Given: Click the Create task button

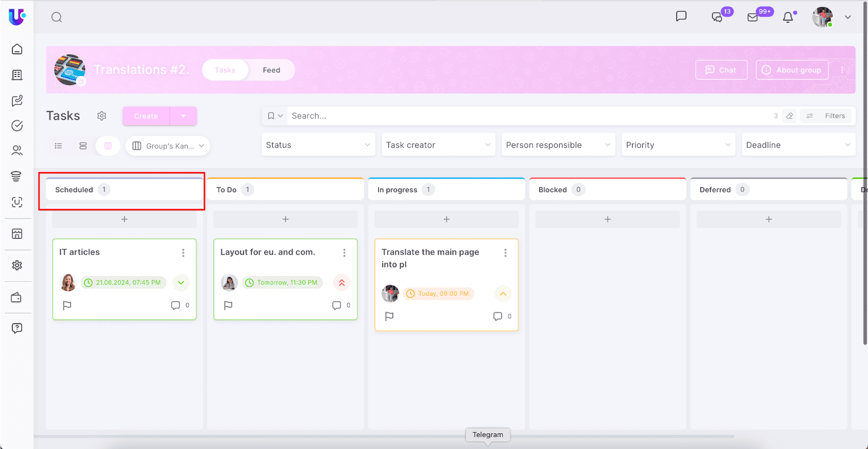Looking at the screenshot, I should click(x=146, y=116).
